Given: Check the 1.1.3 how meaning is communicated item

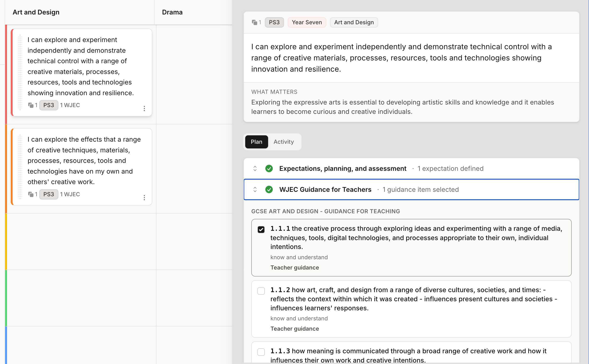Looking at the screenshot, I should point(261,352).
